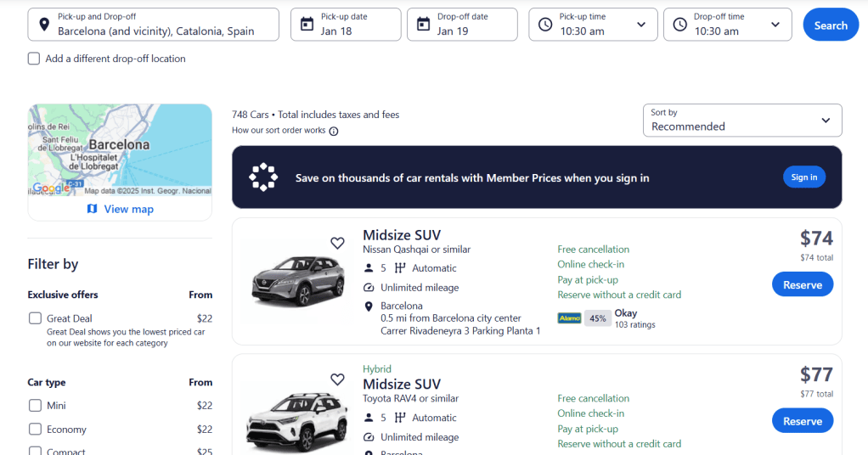Check the Great Deal filter
Viewport: 868px width, 455px height.
[35, 318]
